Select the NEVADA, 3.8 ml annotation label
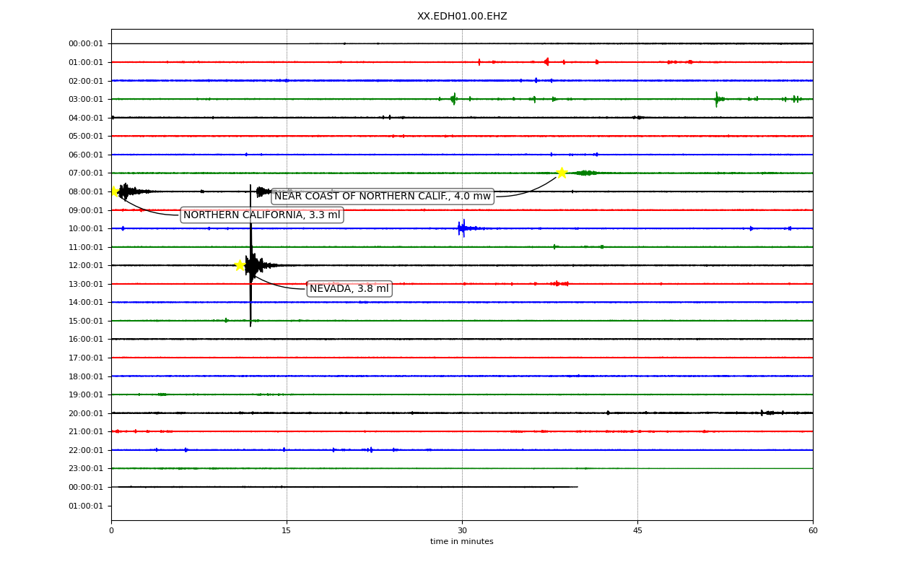Viewport: 924px width, 578px height. pos(349,289)
